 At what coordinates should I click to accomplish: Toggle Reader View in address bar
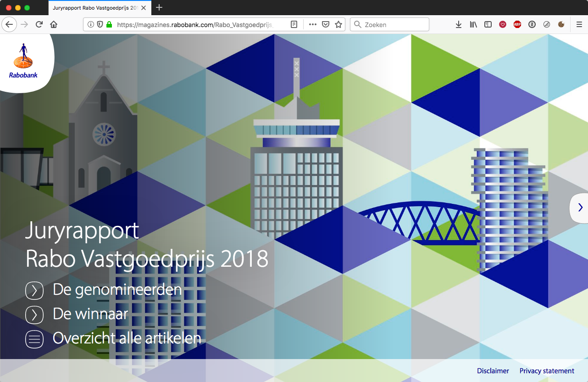[x=294, y=25]
